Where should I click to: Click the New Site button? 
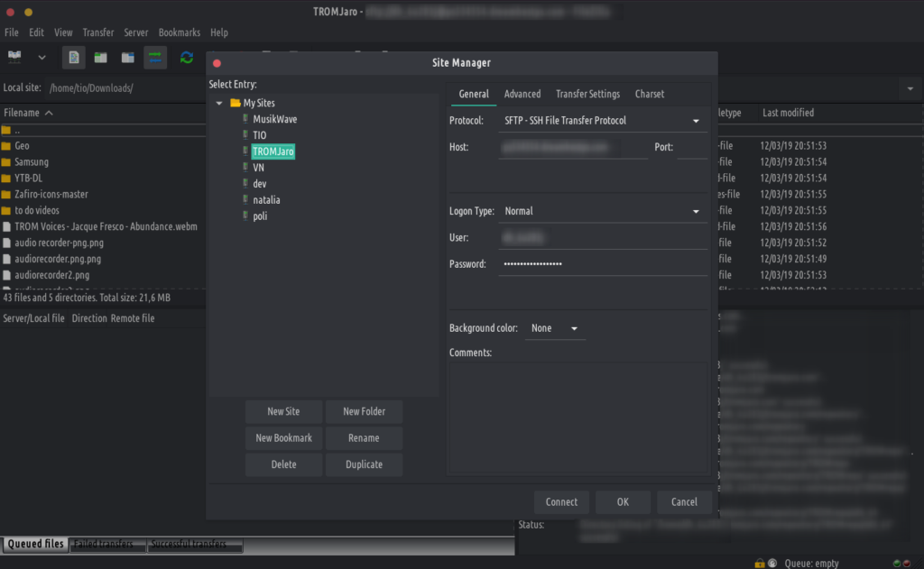tap(283, 411)
